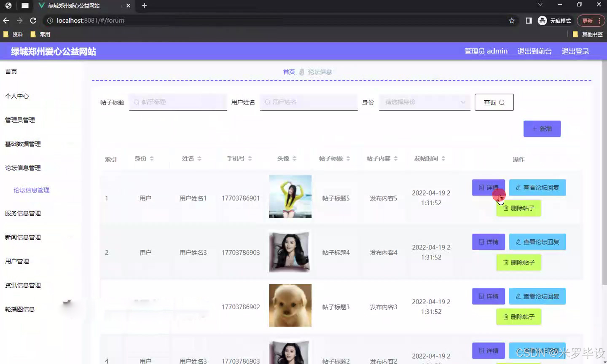Click the browser reload icon
The width and height of the screenshot is (607, 364).
pos(33,20)
